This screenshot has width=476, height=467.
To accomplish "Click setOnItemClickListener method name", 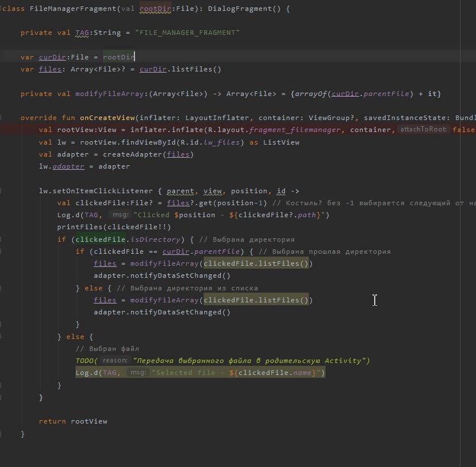I will (x=102, y=191).
